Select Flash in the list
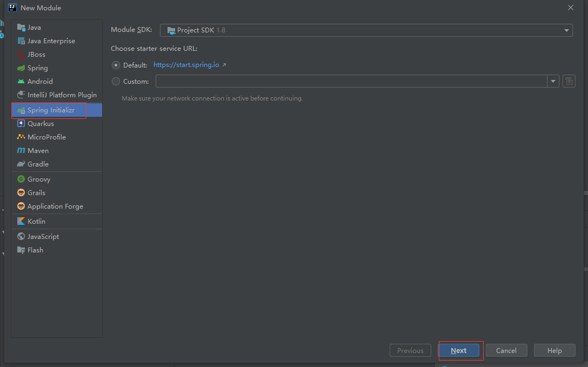Screen dimensions: 588x367 click(57, 250)
